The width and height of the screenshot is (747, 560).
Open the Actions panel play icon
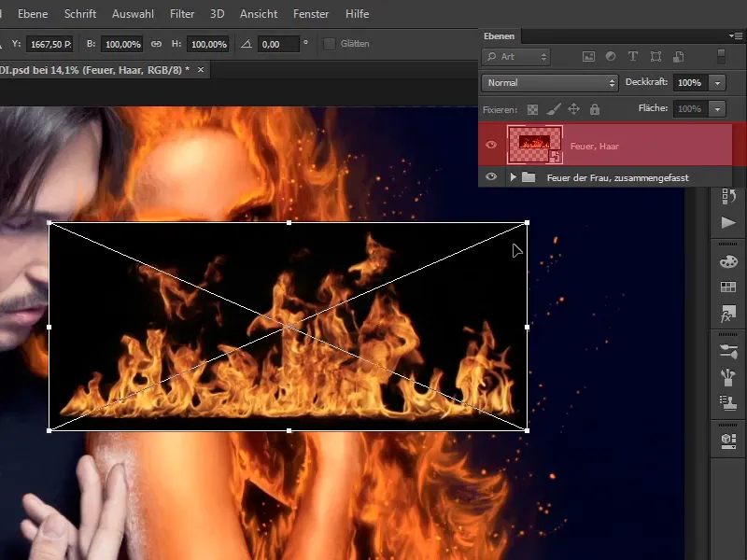point(726,221)
